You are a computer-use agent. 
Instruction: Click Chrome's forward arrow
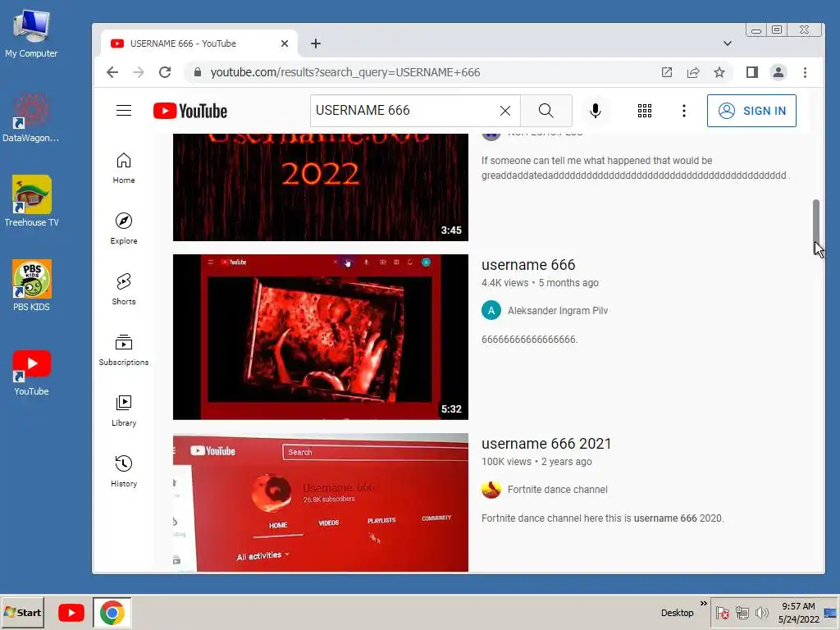(138, 72)
